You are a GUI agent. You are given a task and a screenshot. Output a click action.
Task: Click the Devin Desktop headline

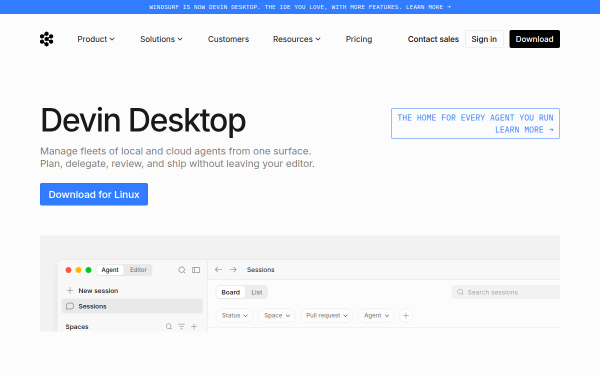(x=143, y=120)
